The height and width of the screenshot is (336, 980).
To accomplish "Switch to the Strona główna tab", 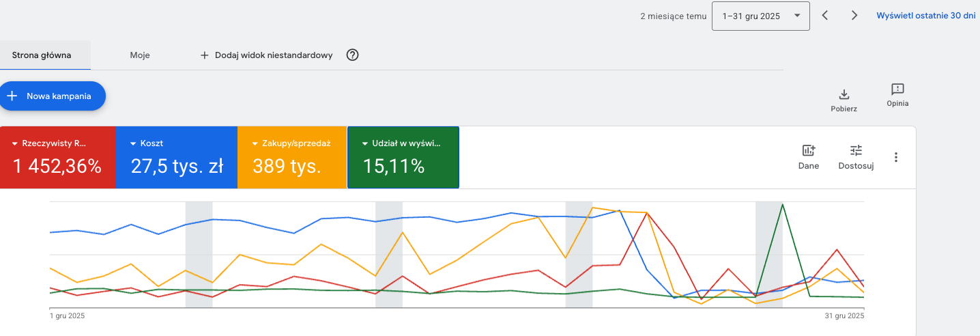I will pos(42,55).
